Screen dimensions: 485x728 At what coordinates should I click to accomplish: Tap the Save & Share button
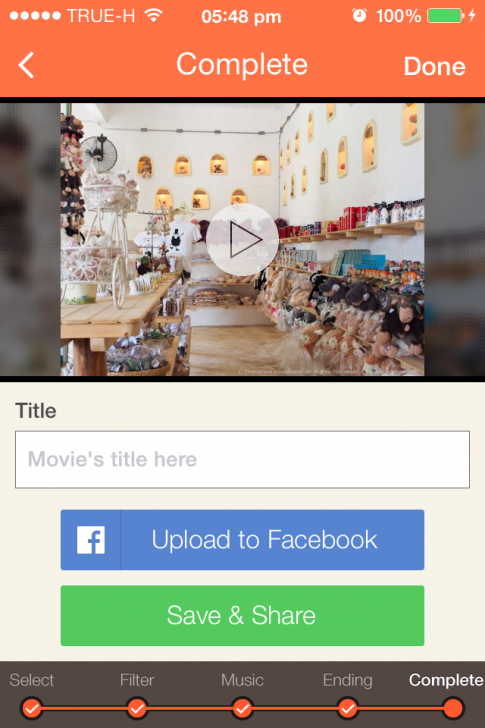point(242,616)
